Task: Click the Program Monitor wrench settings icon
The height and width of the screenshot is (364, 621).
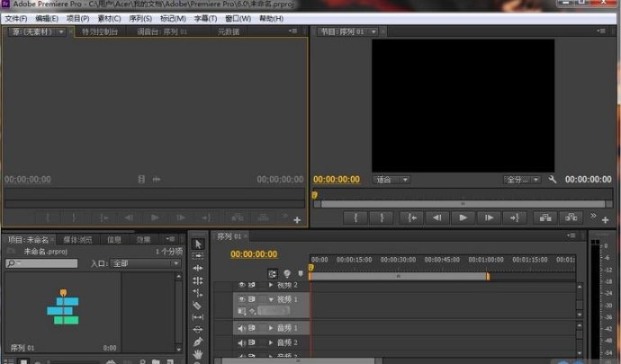Action: click(552, 180)
